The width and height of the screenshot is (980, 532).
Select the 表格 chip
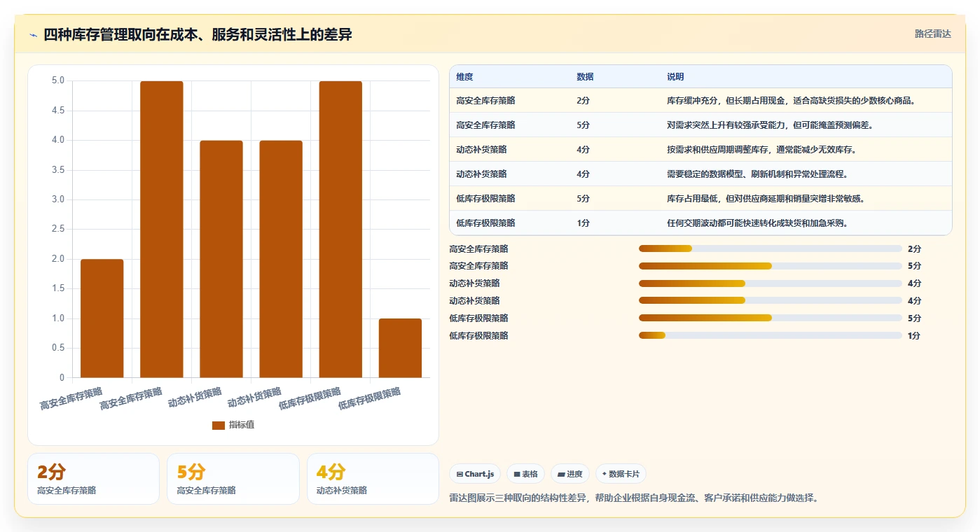pyautogui.click(x=525, y=474)
